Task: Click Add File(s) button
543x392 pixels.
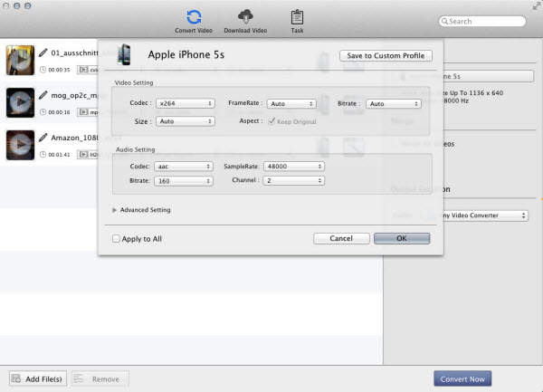Action: tap(38, 378)
